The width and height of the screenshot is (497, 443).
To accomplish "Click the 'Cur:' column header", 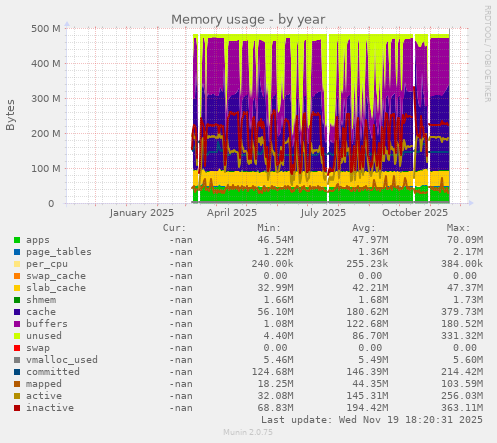I will point(174,228).
